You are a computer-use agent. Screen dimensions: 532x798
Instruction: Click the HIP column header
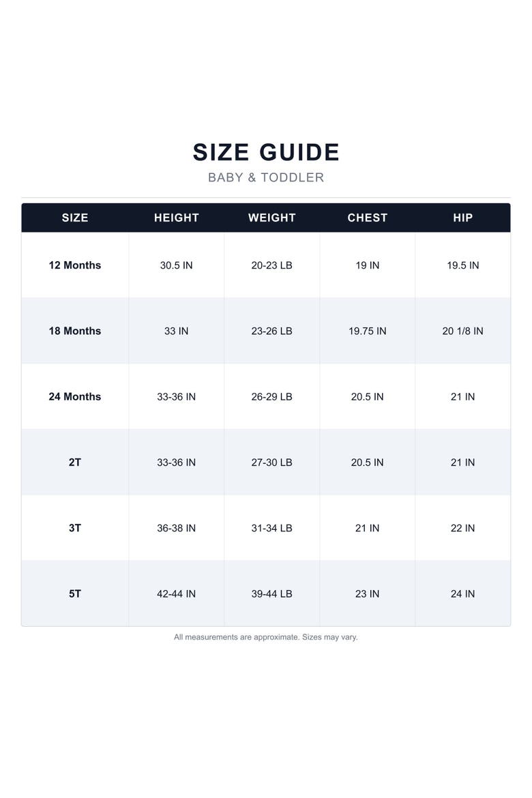coord(462,218)
